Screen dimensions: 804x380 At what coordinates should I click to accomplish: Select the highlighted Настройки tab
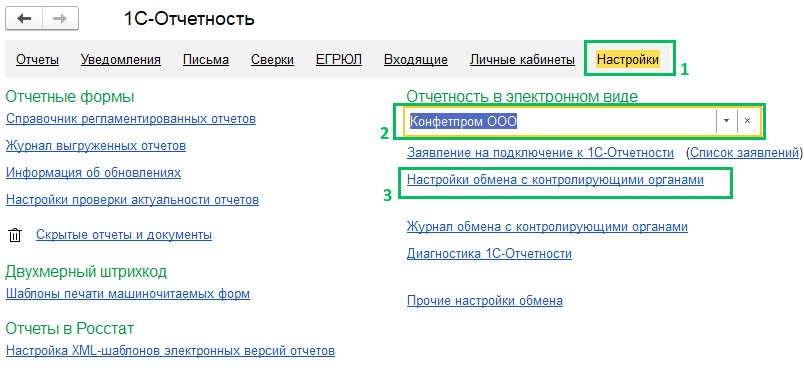point(628,59)
